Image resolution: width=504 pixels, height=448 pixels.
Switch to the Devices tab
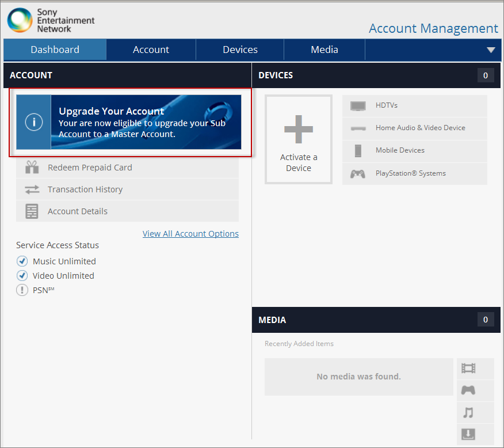240,50
